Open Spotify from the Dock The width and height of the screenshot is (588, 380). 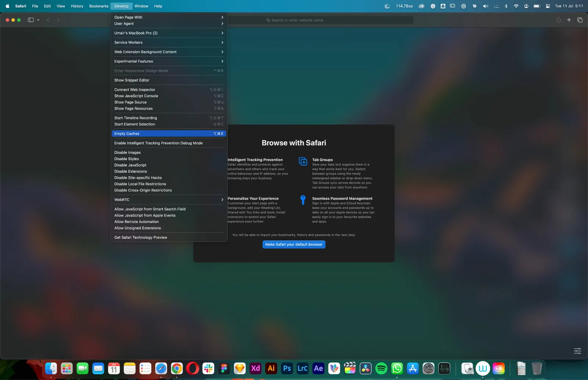tap(381, 368)
